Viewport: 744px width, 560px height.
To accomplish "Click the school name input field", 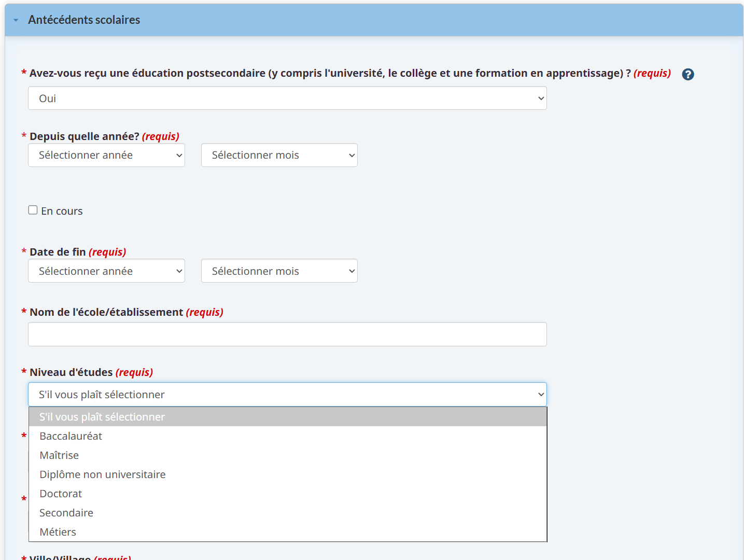I will click(287, 334).
